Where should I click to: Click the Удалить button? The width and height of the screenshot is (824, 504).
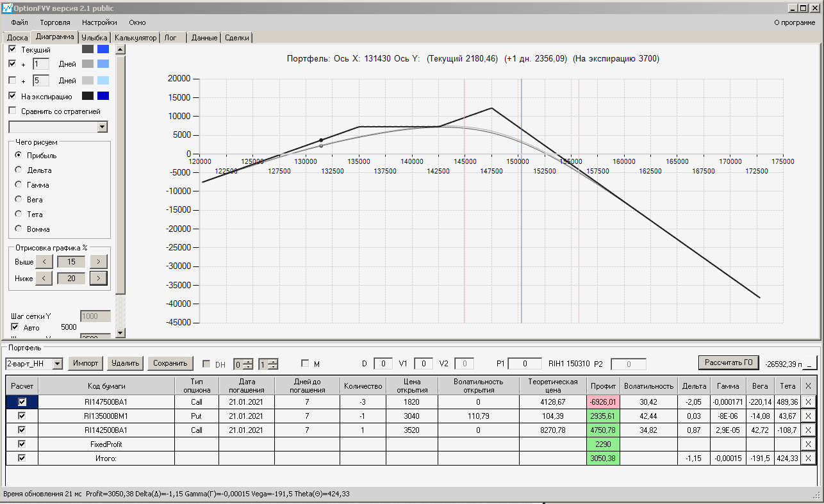(x=126, y=363)
